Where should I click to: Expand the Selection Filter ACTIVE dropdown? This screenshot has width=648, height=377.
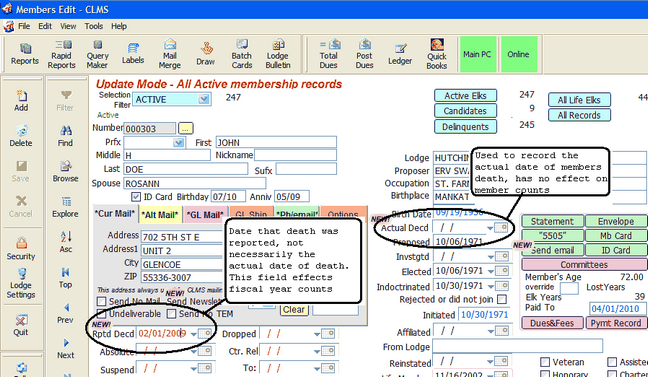204,99
